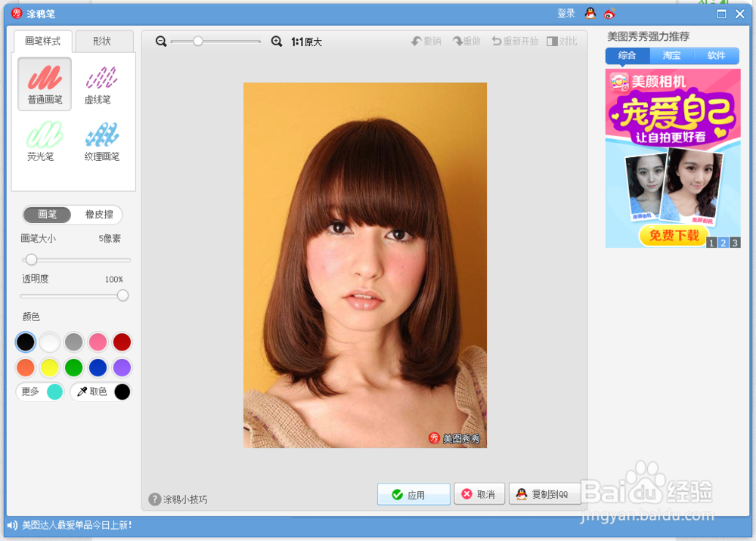Click the QQ penguin login icon
756x541 pixels.
(590, 14)
